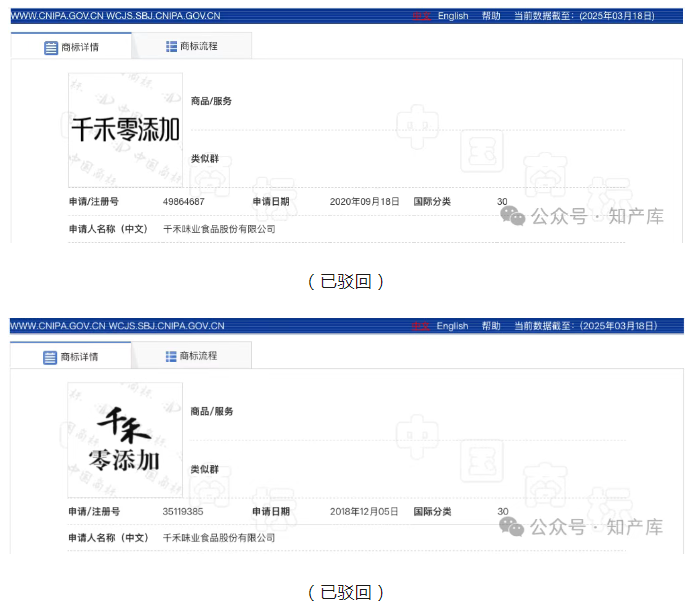Switch to English in the lower header bar
The height and width of the screenshot is (614, 697).
(452, 326)
